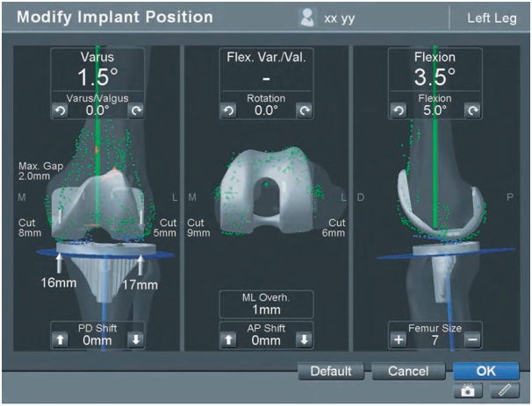Decrease Femur Size with minus button

(x=472, y=339)
